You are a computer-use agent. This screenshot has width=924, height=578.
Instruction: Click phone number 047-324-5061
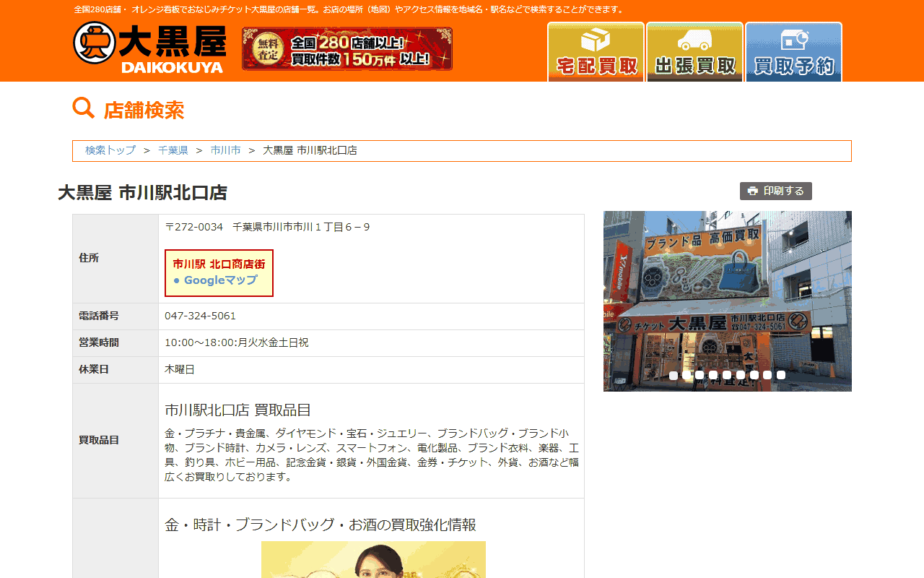pyautogui.click(x=200, y=316)
